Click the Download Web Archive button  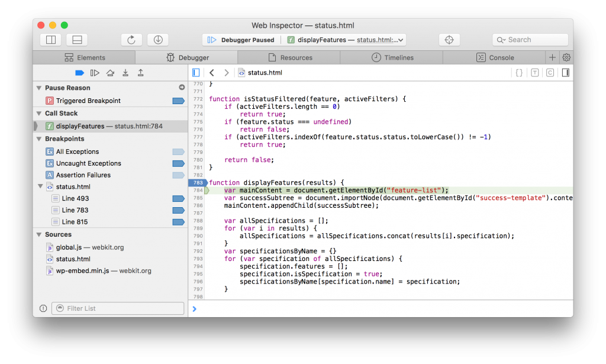[158, 40]
